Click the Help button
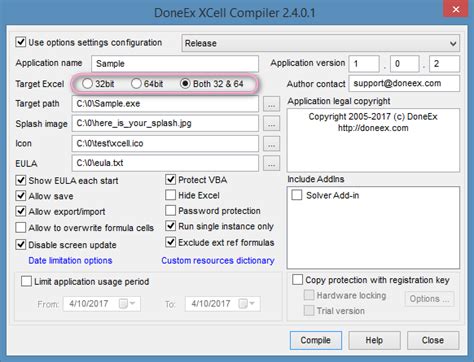Viewport: 474px width, 362px height. click(x=374, y=340)
